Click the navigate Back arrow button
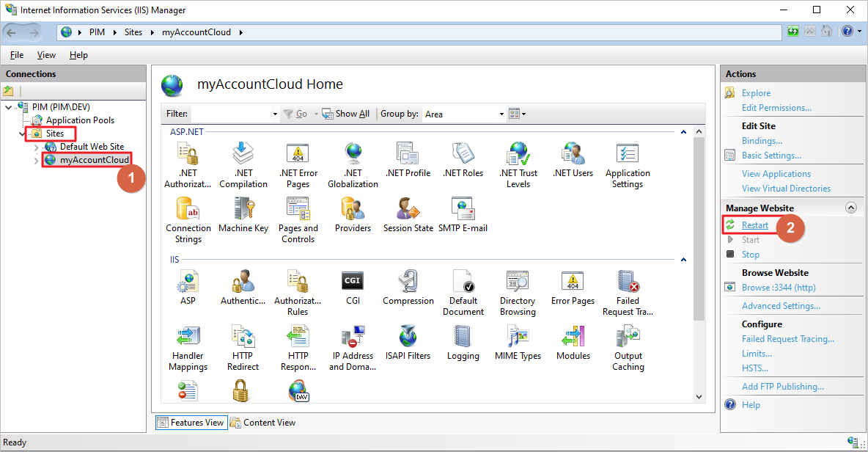This screenshot has width=868, height=452. (12, 32)
